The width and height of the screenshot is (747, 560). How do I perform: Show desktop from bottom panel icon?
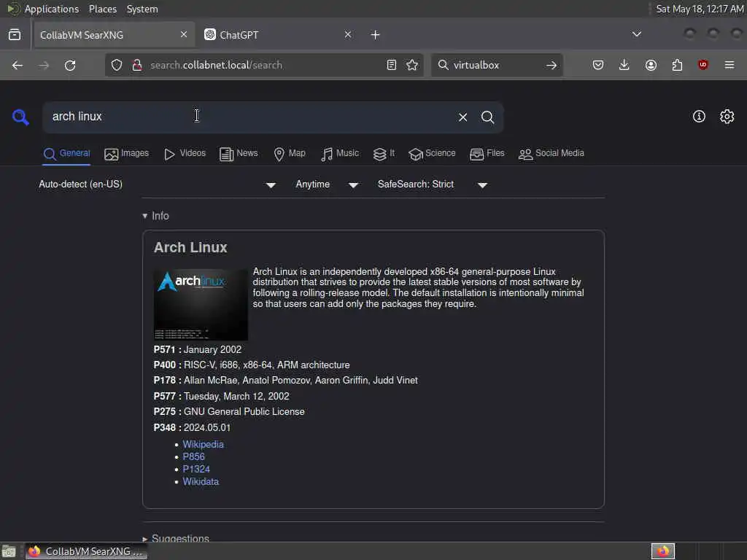(x=9, y=551)
